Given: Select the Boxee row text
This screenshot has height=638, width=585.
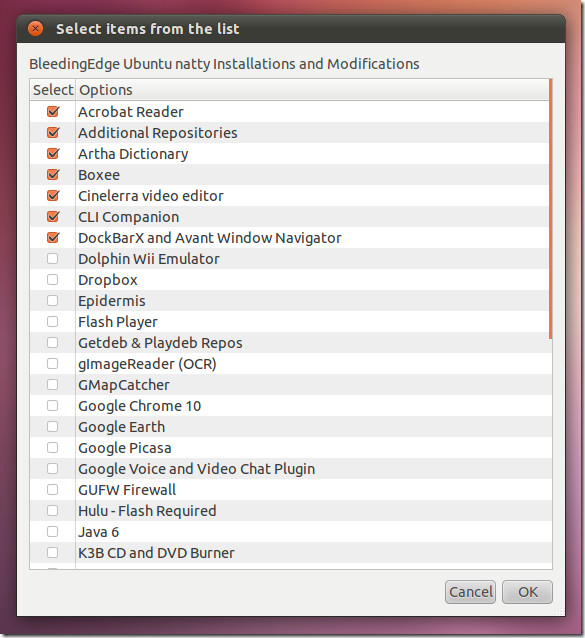Looking at the screenshot, I should 99,175.
